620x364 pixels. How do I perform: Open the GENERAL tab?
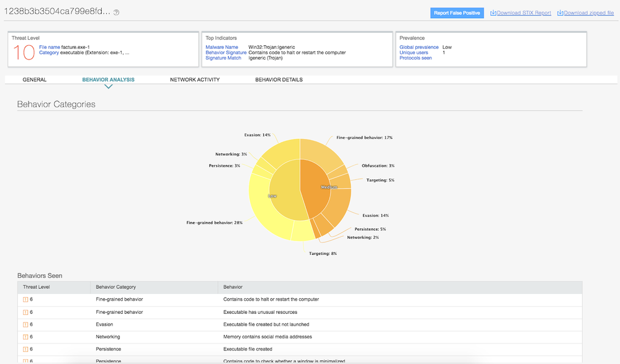(34, 80)
